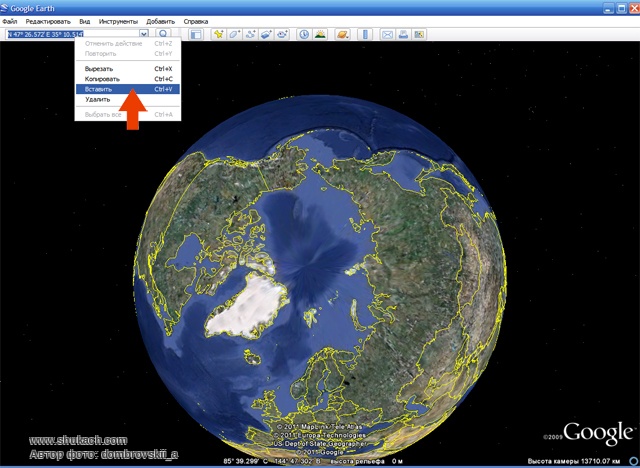
Task: Click the print icon
Action: [x=403, y=34]
